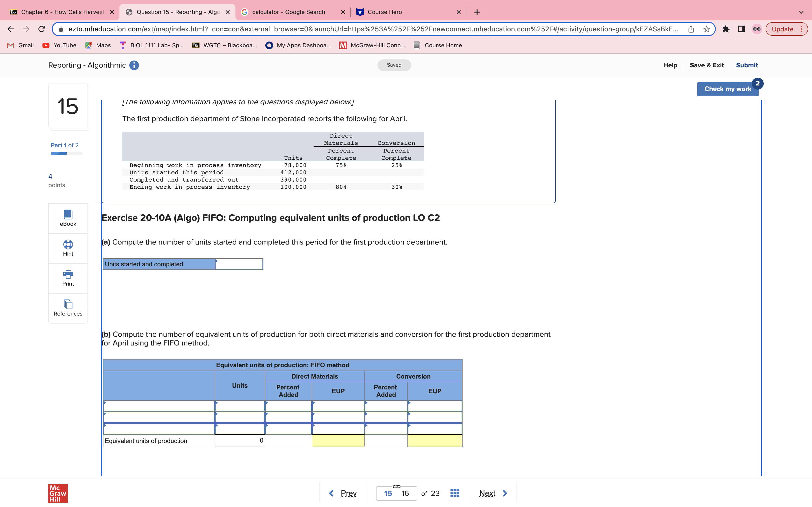Open browser extensions puzzle icon
Screen dimensions: 812x507
tap(726, 29)
